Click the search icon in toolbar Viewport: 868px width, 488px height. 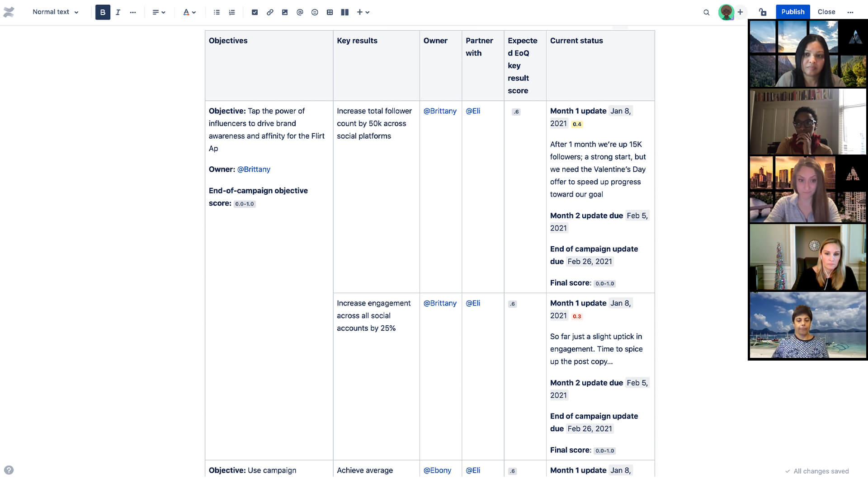(705, 12)
